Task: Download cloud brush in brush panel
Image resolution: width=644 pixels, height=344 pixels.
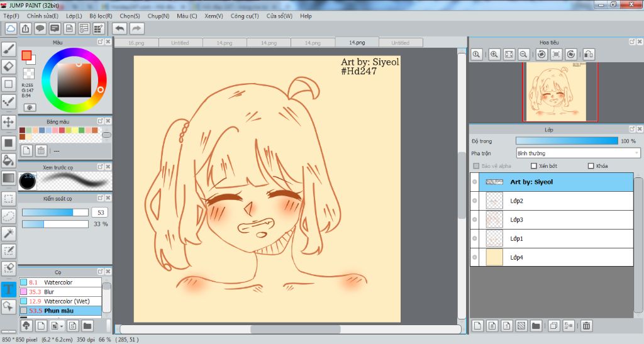Action: (x=26, y=326)
